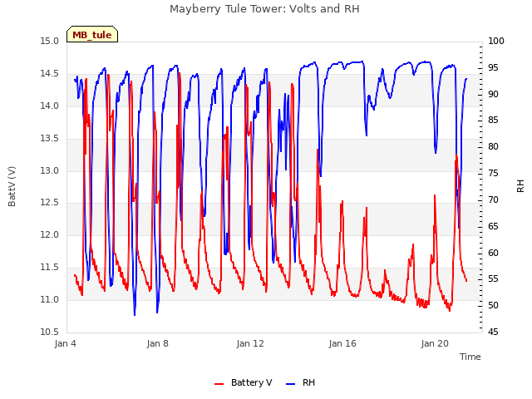Click the 50 right axis value

pos(493,305)
